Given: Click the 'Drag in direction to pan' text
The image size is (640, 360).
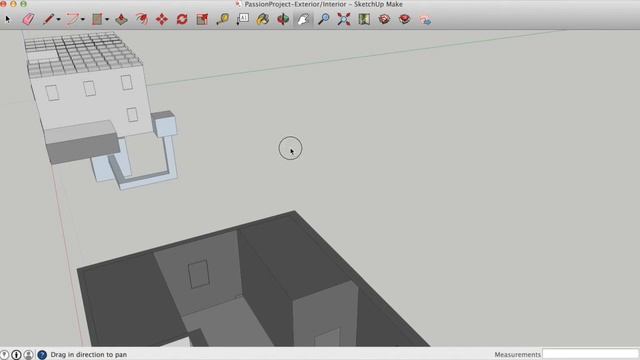Looking at the screenshot, I should click(89, 355).
